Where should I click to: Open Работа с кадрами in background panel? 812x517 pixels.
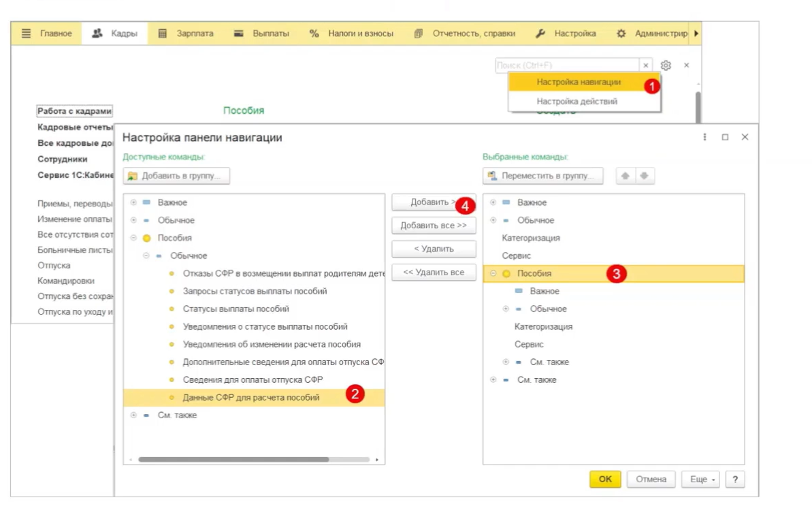(75, 111)
